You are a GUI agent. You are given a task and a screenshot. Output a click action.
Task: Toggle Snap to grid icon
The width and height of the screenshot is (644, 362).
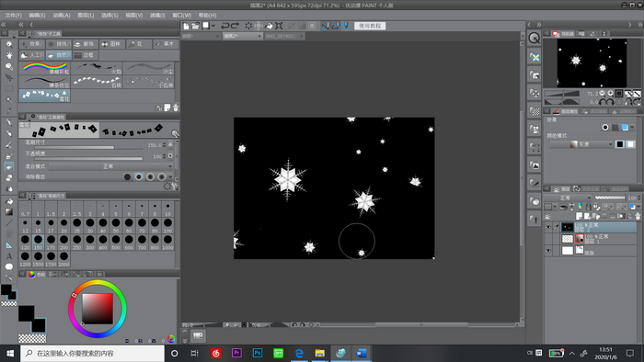(x=346, y=26)
